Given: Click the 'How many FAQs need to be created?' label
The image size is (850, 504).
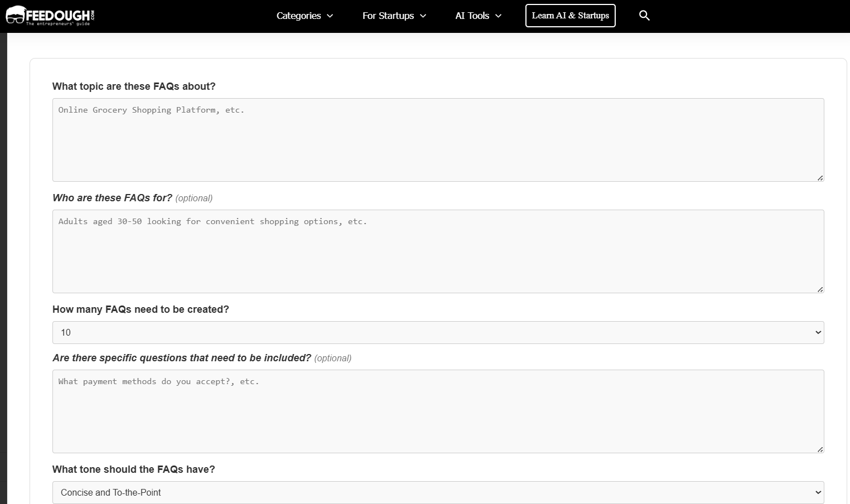Looking at the screenshot, I should coord(141,309).
